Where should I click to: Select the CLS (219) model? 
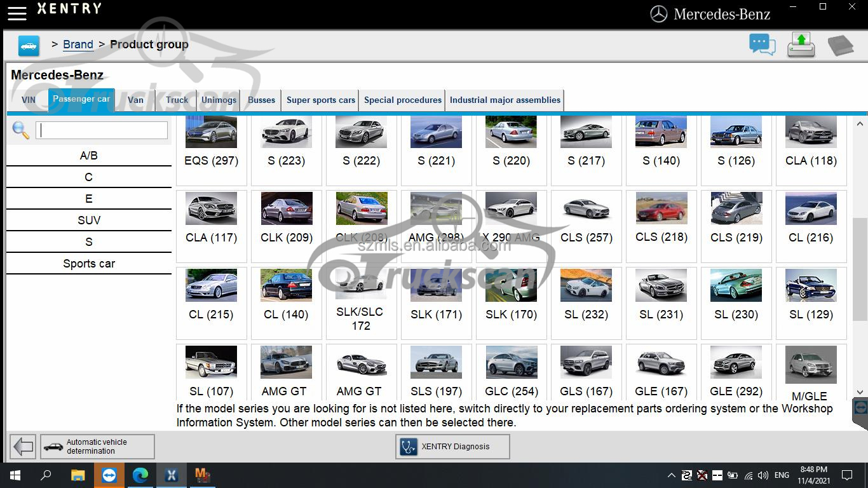pos(736,226)
